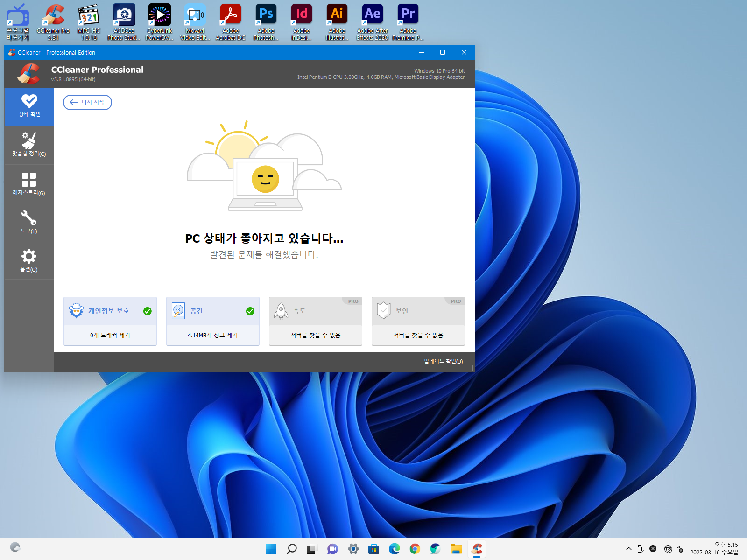Click the privacy spy icon

point(76,311)
